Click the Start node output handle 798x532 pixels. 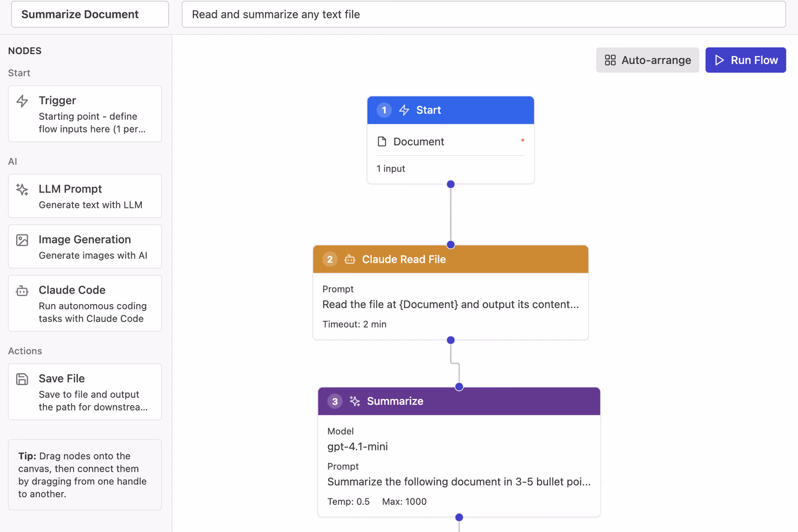click(451, 184)
